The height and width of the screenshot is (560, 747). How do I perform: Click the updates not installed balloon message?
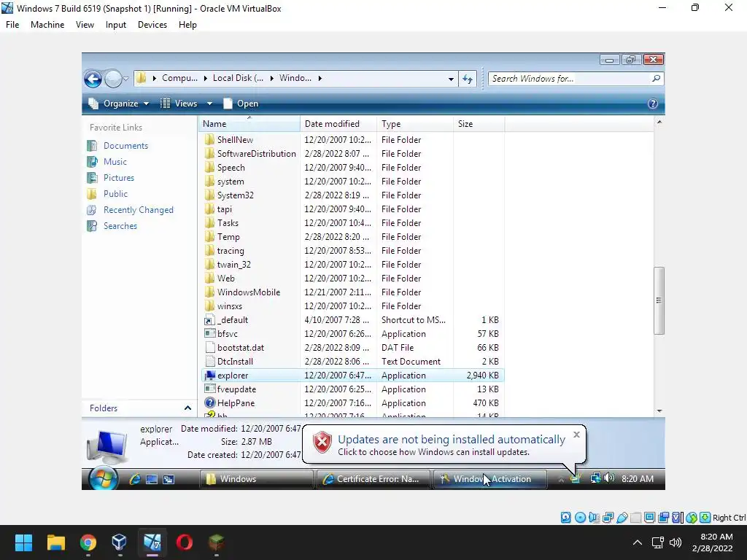[x=451, y=439]
